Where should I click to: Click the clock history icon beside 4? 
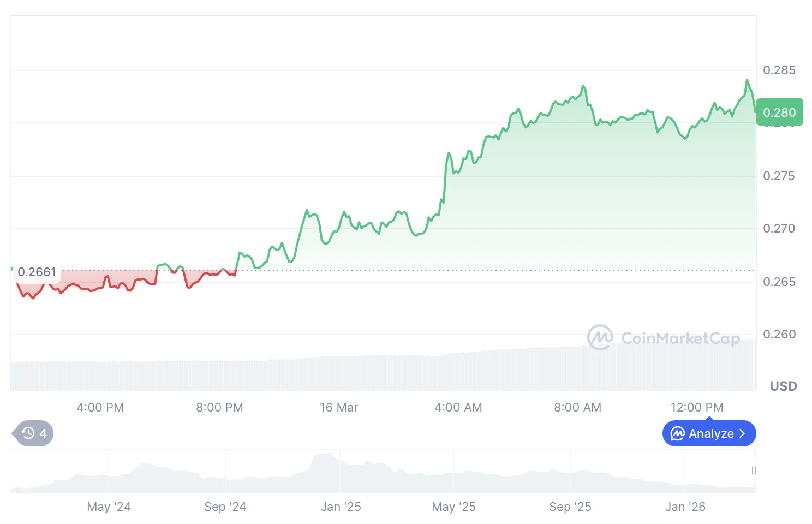click(x=28, y=433)
